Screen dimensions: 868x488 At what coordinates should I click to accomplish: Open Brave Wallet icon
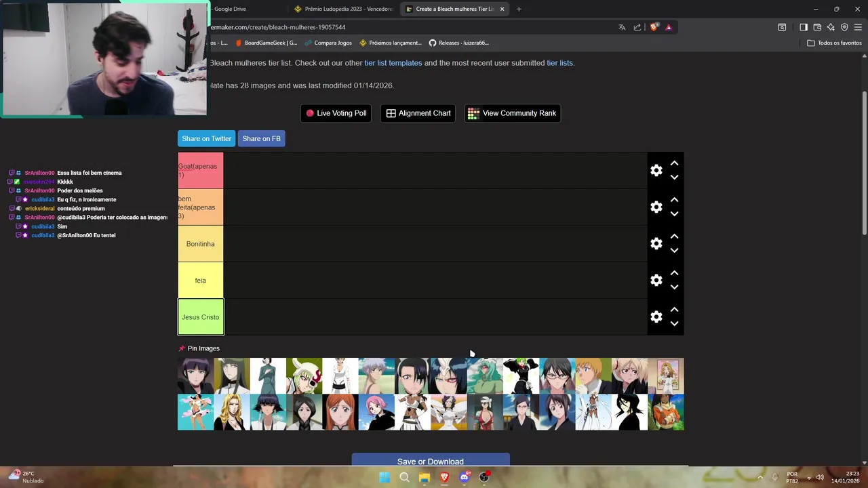(817, 27)
